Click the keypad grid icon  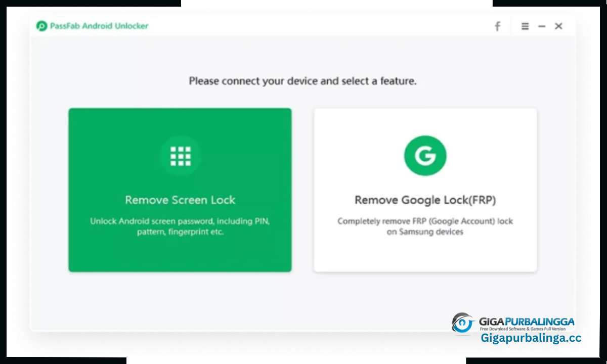coord(181,156)
